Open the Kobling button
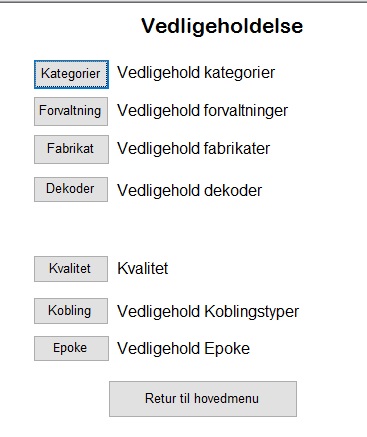 (71, 311)
